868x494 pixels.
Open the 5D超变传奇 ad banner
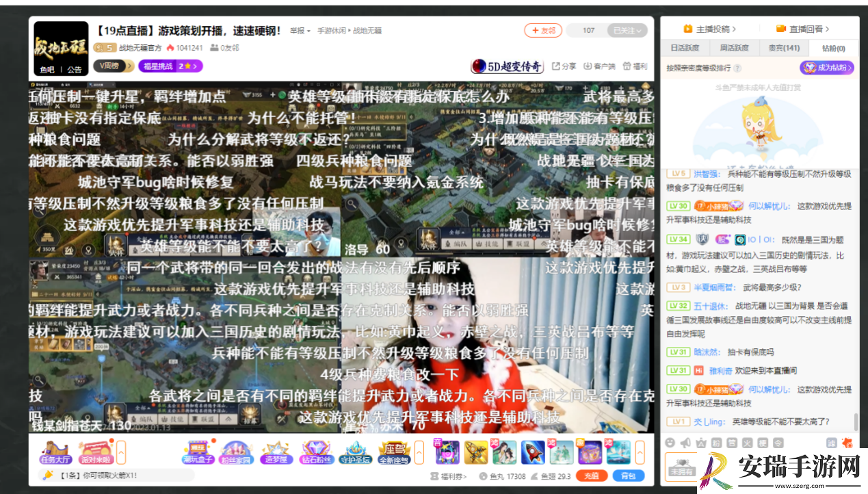[x=507, y=66]
